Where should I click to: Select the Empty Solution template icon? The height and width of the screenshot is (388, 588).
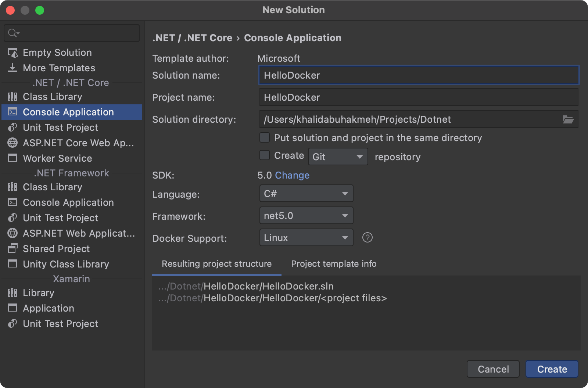(x=13, y=53)
